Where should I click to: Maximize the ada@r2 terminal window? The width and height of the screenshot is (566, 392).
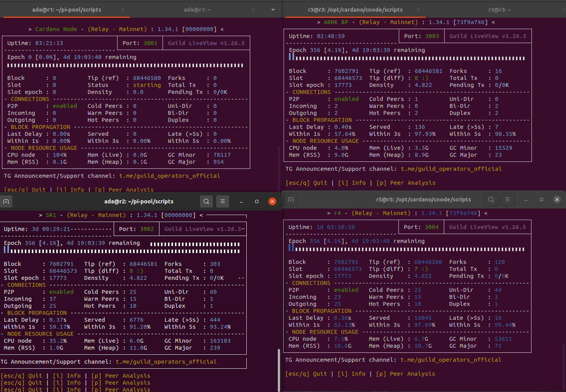pos(257,201)
